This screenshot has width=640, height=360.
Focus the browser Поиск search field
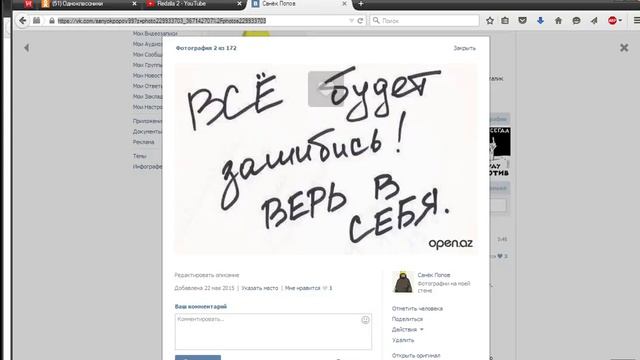coord(424,20)
